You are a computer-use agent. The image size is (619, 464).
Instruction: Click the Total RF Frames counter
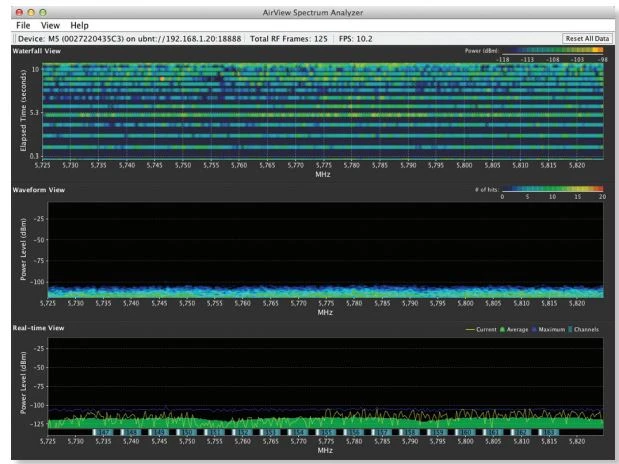tap(290, 37)
